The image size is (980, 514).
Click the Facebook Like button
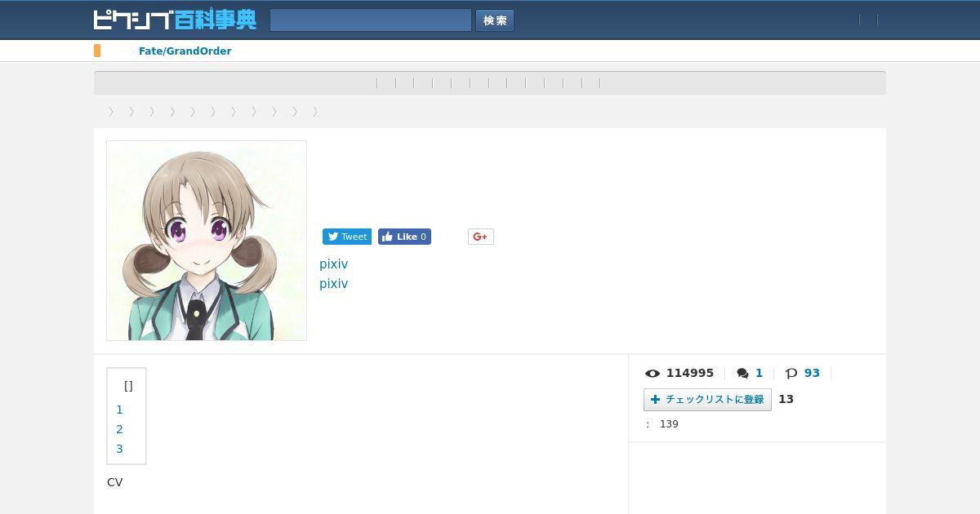click(404, 237)
